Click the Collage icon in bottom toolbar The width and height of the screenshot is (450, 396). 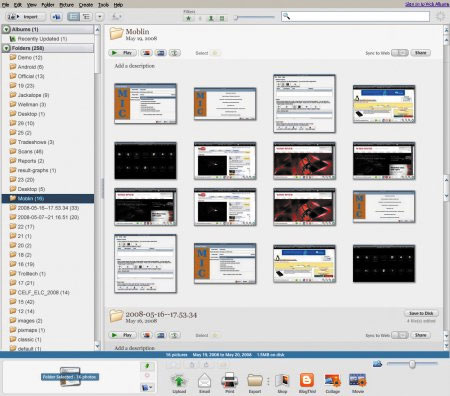click(x=332, y=380)
